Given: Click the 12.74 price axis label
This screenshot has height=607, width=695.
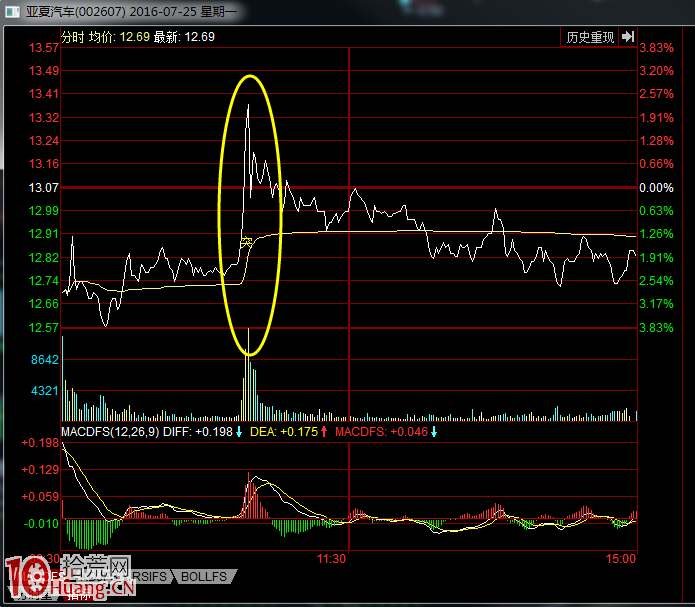Looking at the screenshot, I should tap(43, 281).
